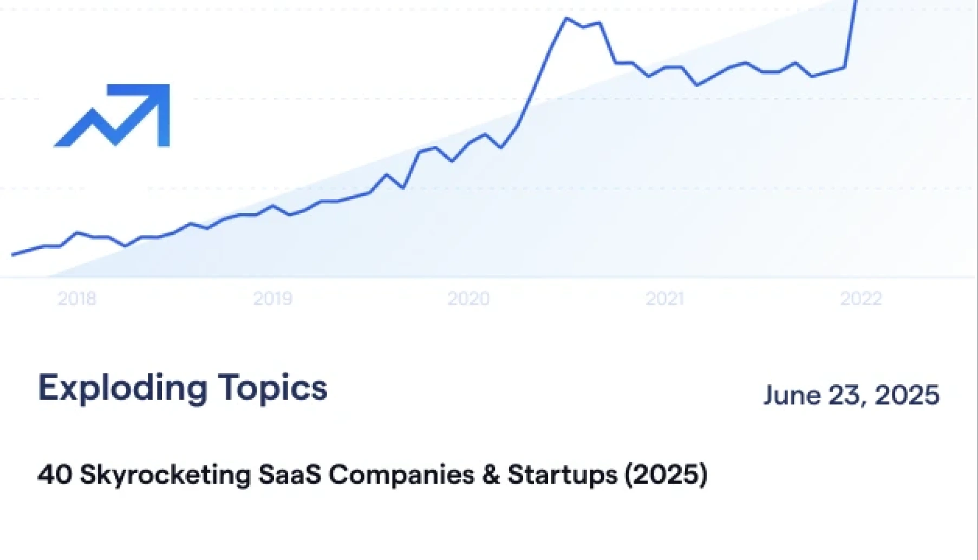The image size is (978, 560).
Task: Select the 2021 axis label
Action: pos(664,298)
